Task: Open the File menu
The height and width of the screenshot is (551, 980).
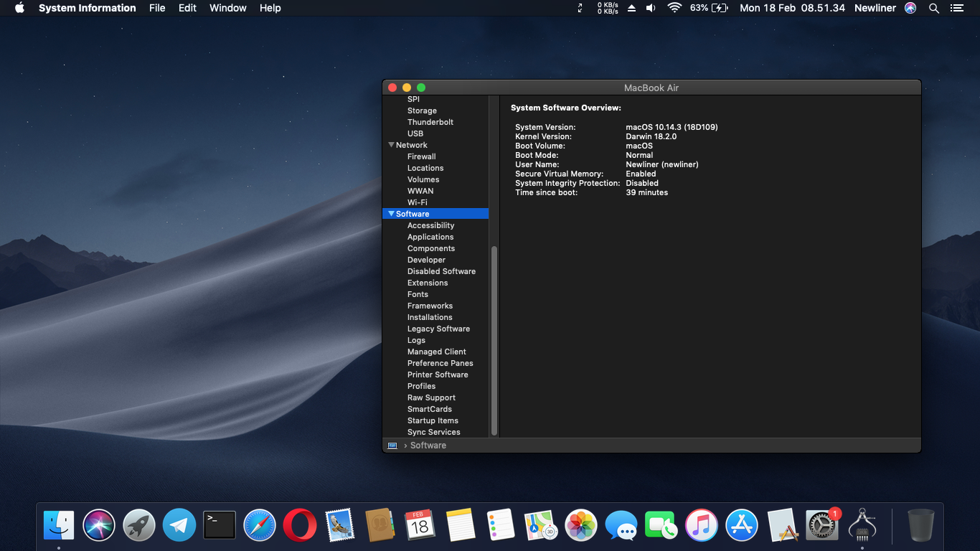Action: (x=157, y=8)
